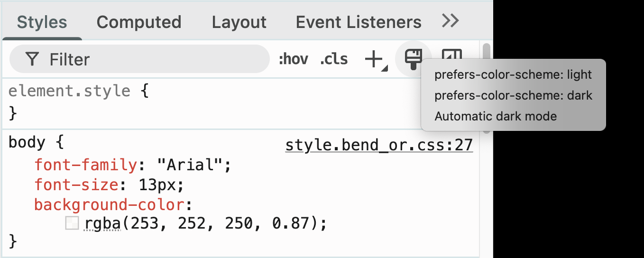Toggle the .cls element classes panel

click(334, 59)
